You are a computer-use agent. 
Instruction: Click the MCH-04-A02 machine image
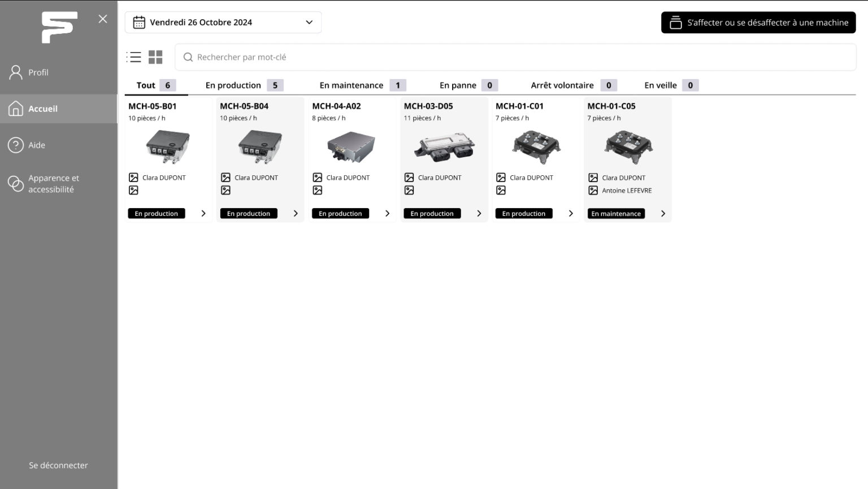pyautogui.click(x=351, y=147)
